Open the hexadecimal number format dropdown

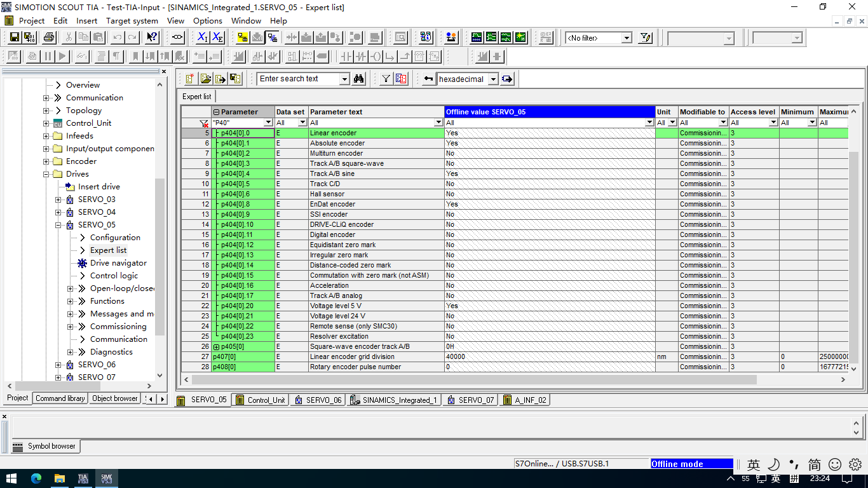492,79
